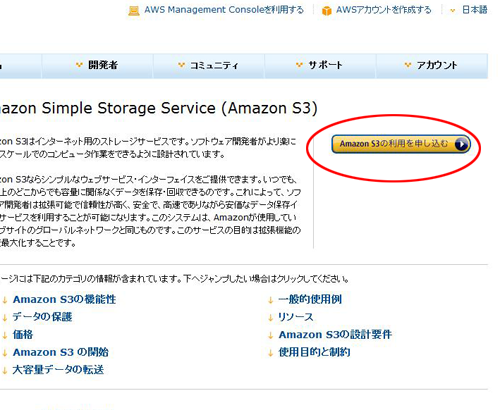Expand the 開発者 menu
Image resolution: width=500 pixels, height=410 pixels.
pyautogui.click(x=97, y=65)
